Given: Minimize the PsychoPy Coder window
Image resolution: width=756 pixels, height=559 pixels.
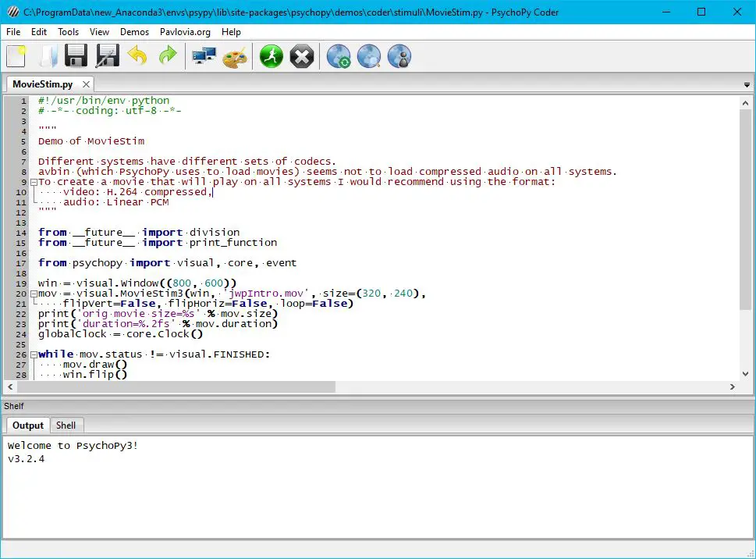Looking at the screenshot, I should point(666,12).
